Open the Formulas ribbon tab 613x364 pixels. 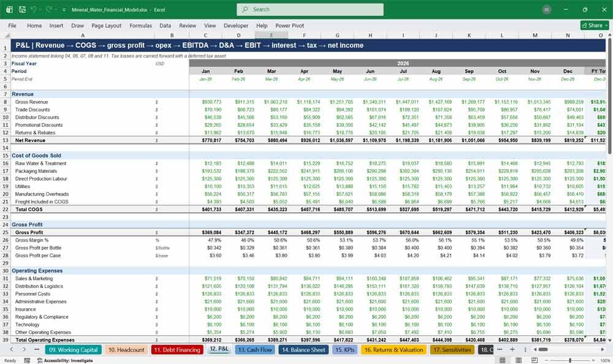pos(141,25)
